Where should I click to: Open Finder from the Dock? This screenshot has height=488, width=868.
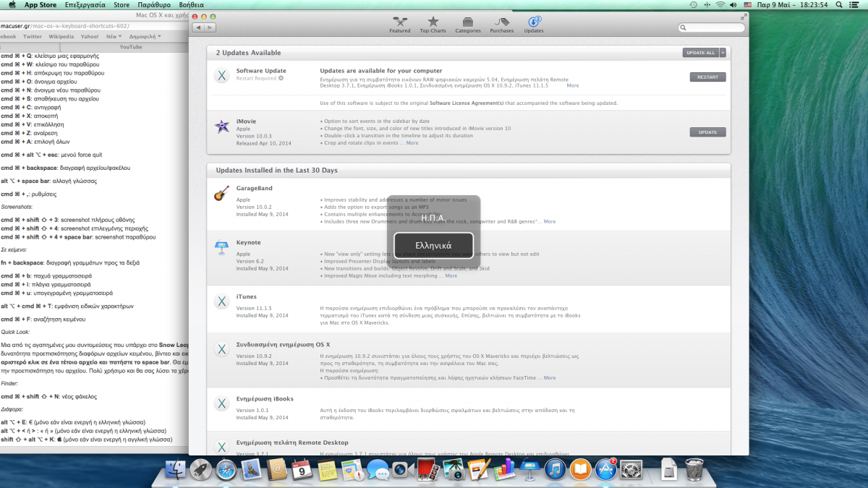[x=176, y=471]
